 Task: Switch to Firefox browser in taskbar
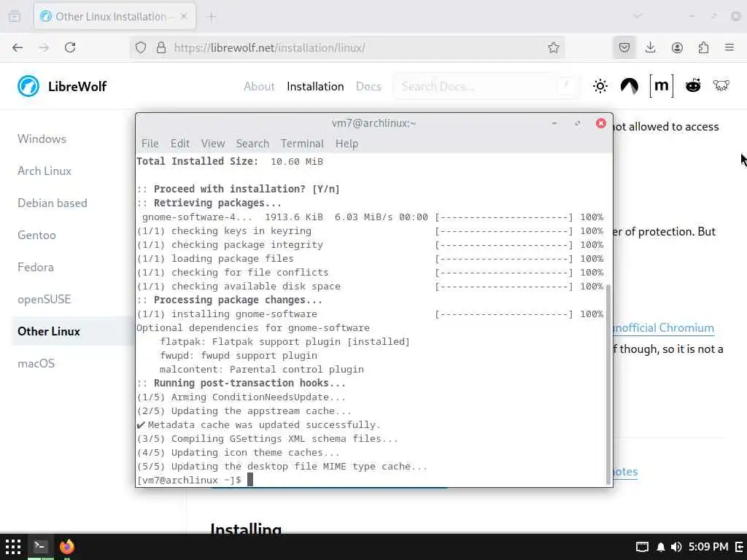point(66,546)
